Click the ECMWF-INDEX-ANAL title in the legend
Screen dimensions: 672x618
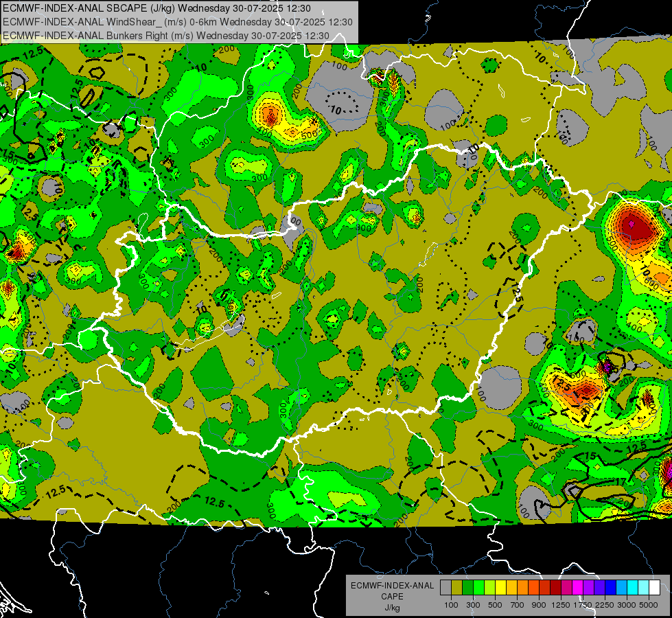click(393, 586)
